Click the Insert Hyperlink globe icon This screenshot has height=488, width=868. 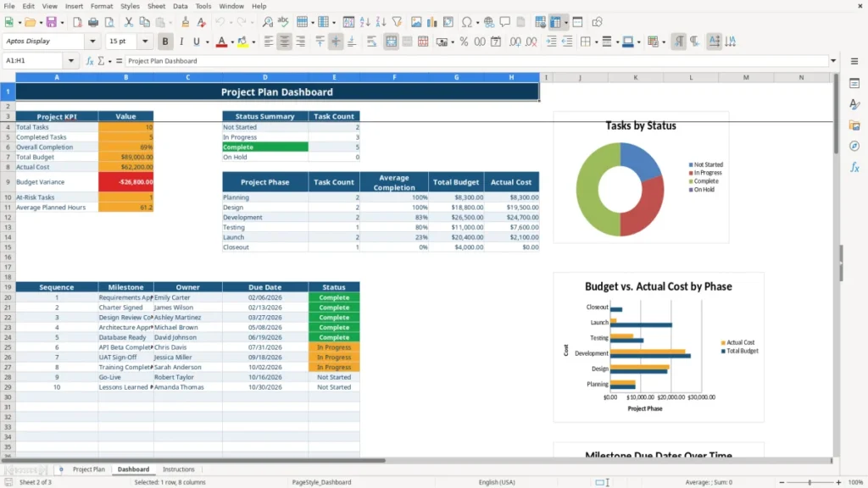click(x=489, y=22)
